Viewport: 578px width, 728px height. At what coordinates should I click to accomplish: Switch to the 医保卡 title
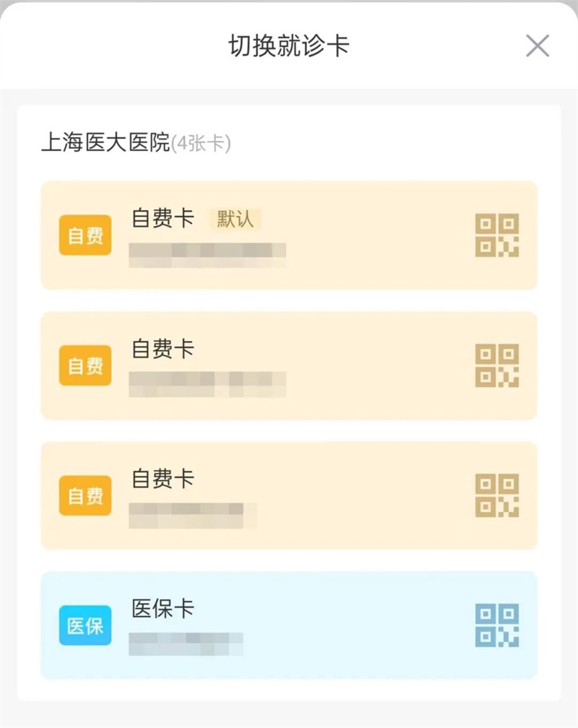163,609
